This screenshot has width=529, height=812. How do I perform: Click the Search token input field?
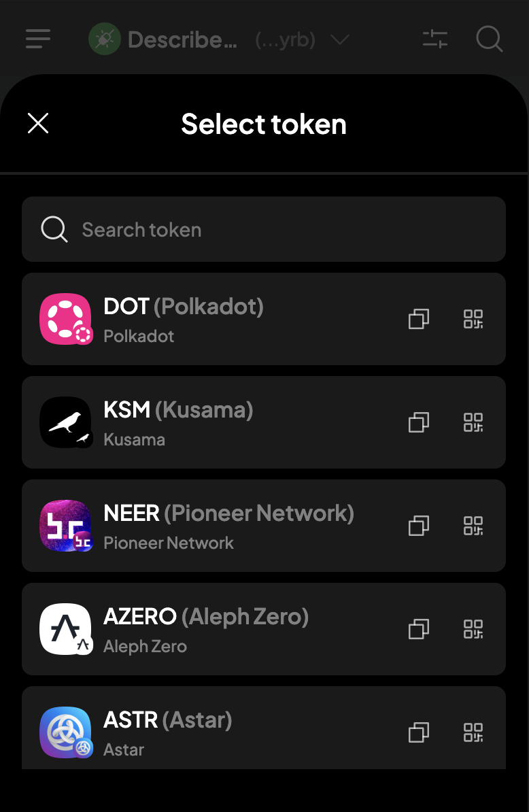tap(263, 229)
